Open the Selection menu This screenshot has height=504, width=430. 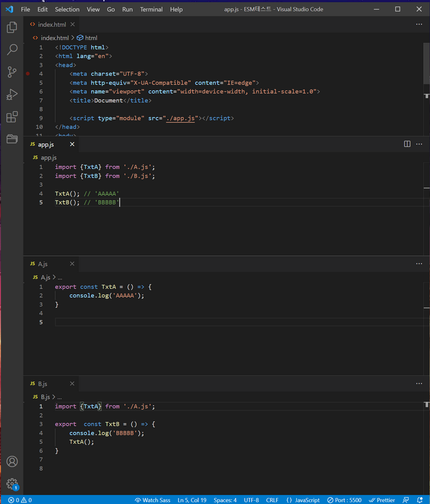point(67,10)
